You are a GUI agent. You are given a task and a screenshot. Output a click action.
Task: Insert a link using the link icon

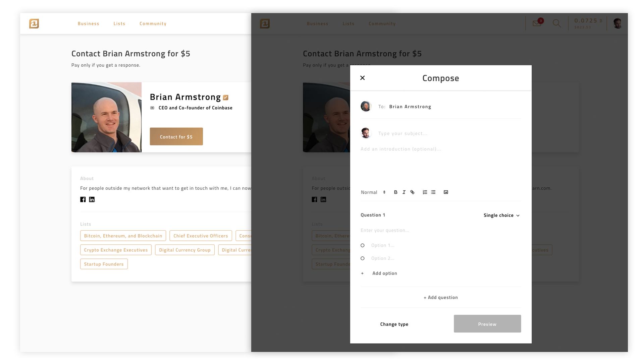click(x=412, y=192)
